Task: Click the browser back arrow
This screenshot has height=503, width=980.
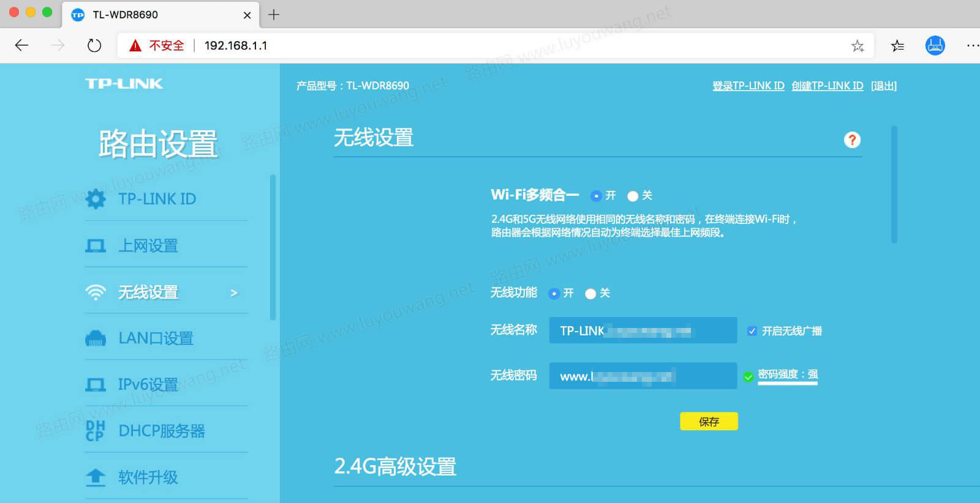Action: (x=21, y=45)
